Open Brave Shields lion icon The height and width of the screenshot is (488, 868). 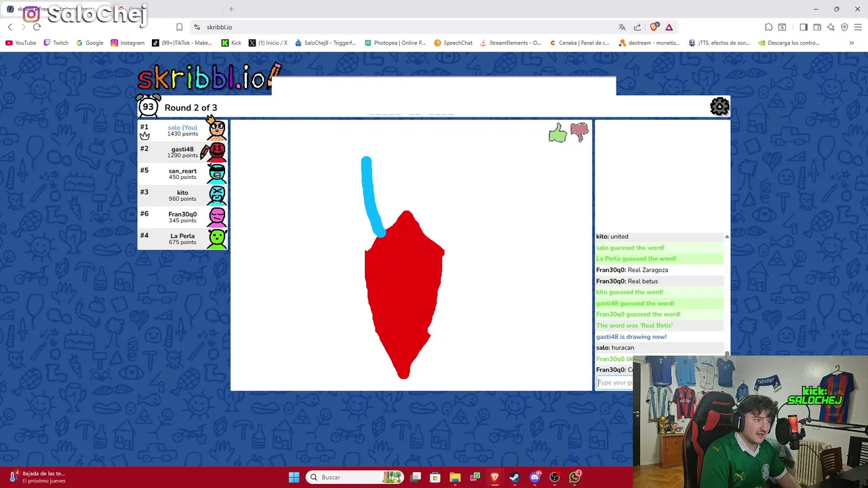pyautogui.click(x=654, y=27)
